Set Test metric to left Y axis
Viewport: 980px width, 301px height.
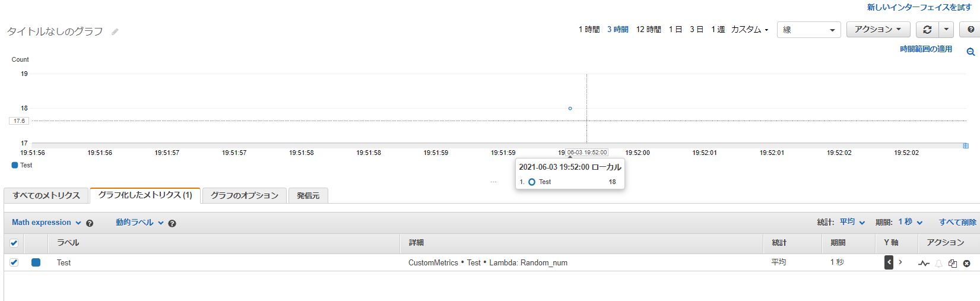[x=889, y=262]
